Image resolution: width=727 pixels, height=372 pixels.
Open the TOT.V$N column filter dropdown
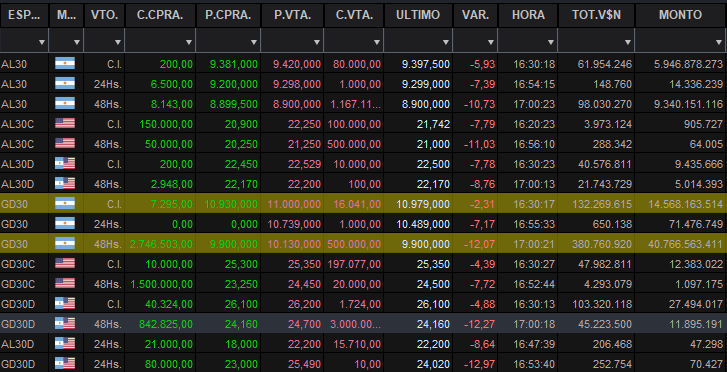(628, 42)
